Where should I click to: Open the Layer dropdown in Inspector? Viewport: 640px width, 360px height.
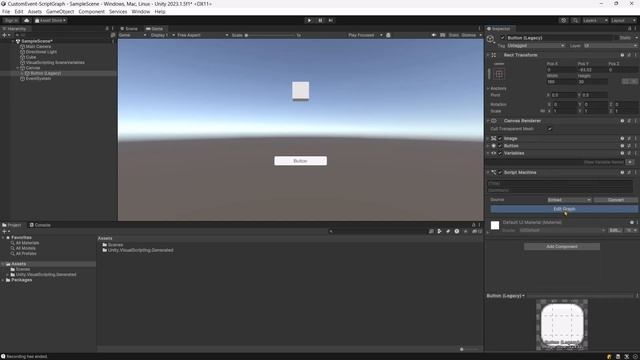point(610,46)
